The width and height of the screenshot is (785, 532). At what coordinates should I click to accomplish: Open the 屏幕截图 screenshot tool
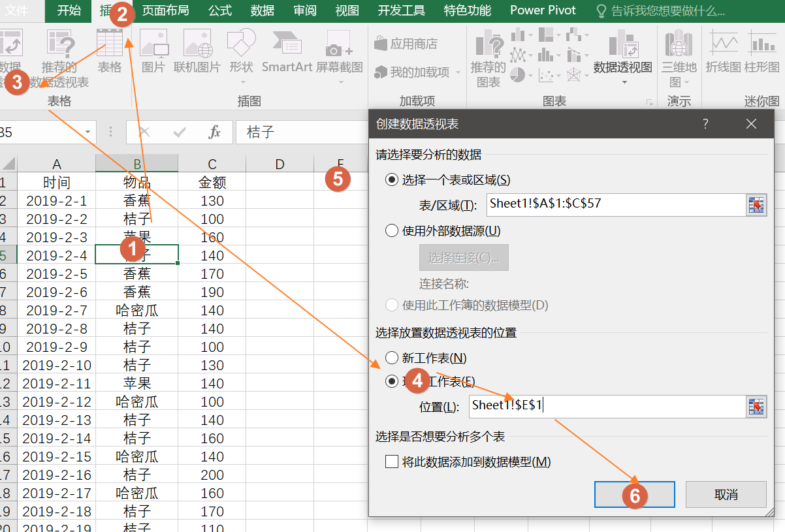click(340, 51)
